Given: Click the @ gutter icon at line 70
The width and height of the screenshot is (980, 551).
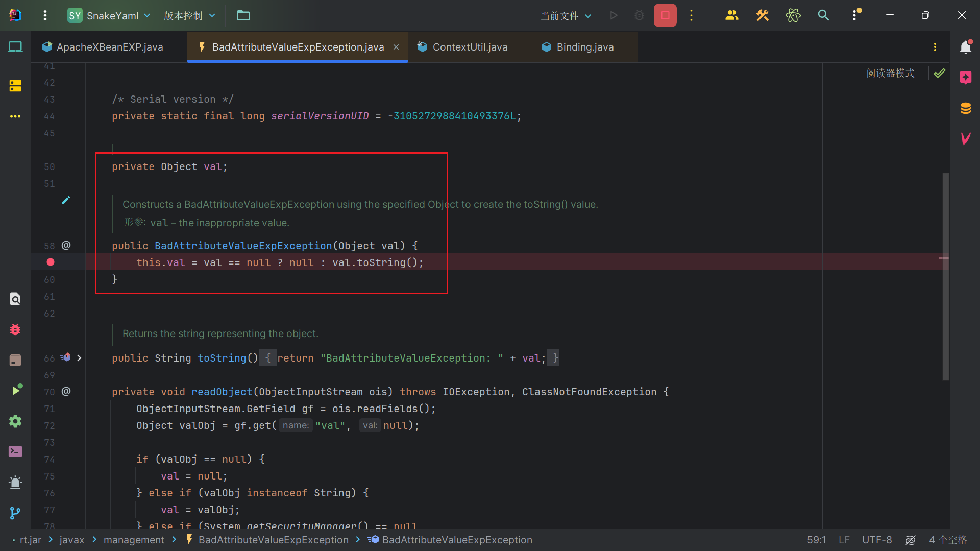Looking at the screenshot, I should [x=66, y=391].
